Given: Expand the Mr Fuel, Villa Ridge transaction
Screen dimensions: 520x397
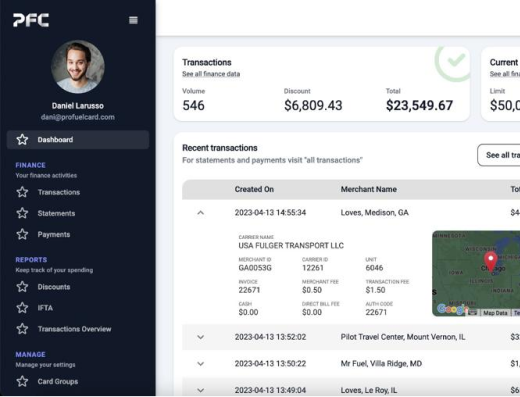Looking at the screenshot, I should click(200, 364).
